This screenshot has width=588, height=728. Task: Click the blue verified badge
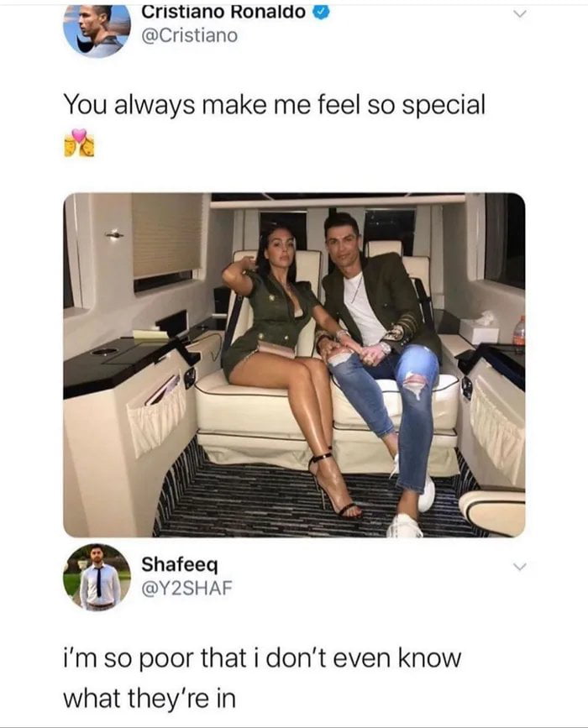tap(323, 13)
